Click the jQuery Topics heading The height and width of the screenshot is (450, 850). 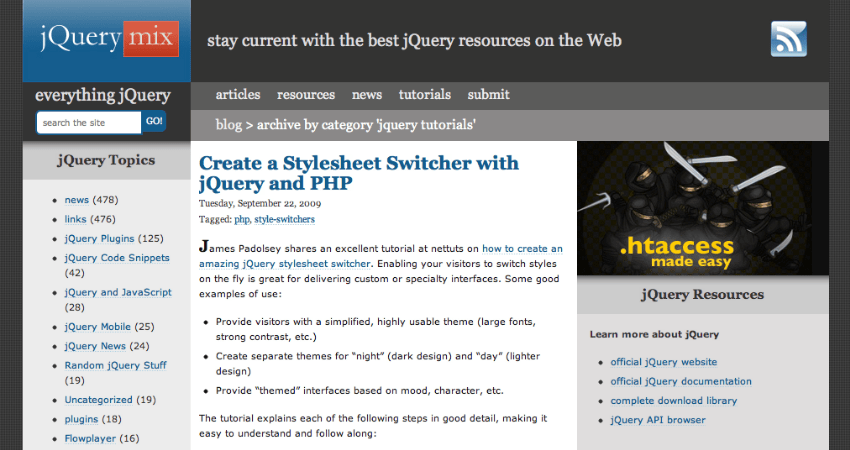pyautogui.click(x=106, y=160)
